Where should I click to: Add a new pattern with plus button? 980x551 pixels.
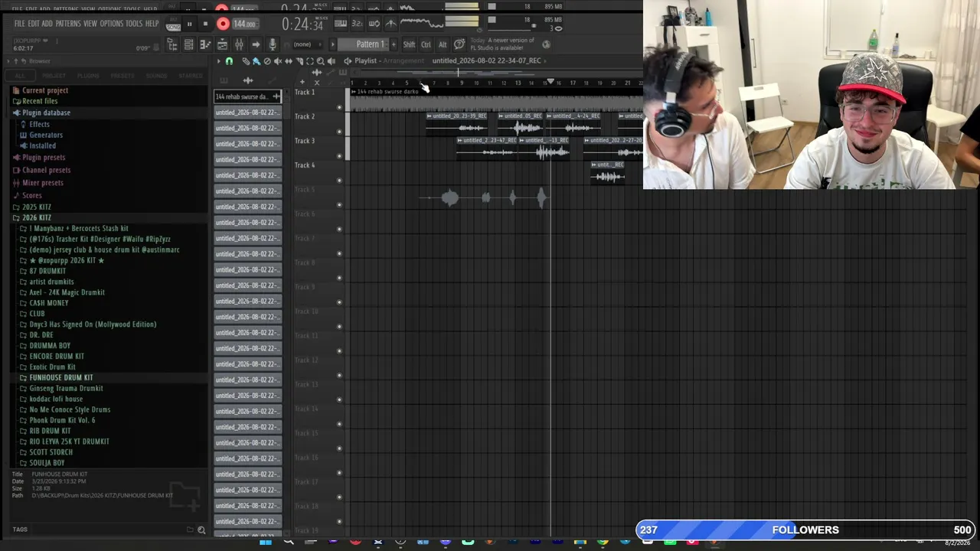point(393,44)
